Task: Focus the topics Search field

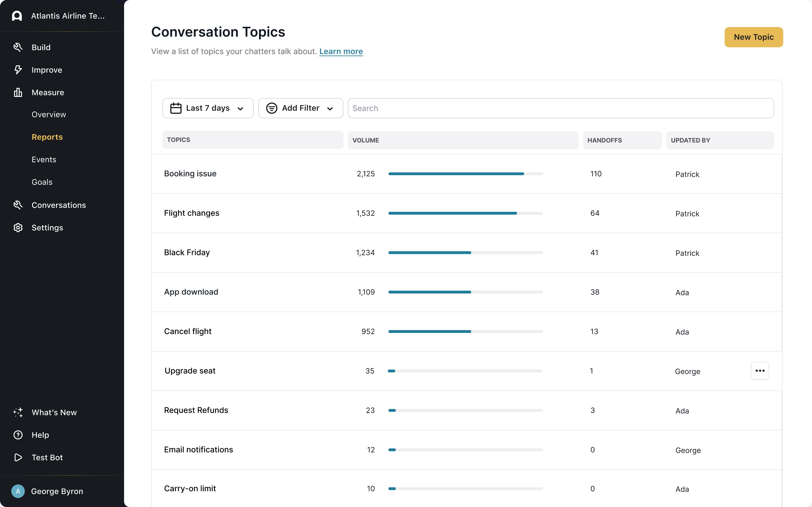Action: click(560, 108)
